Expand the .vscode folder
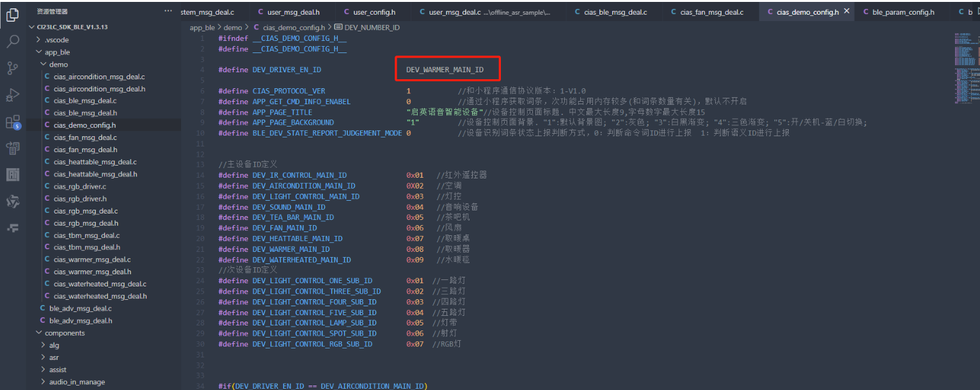 point(57,40)
